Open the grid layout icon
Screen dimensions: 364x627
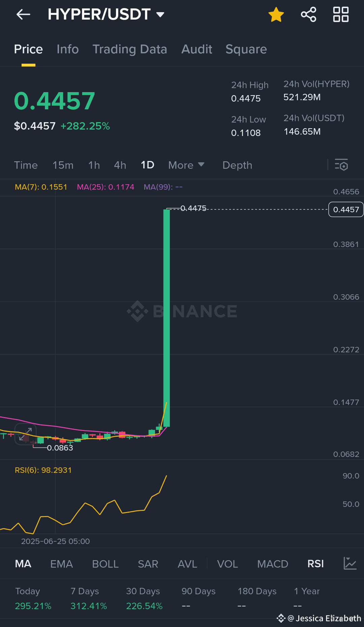pyautogui.click(x=341, y=15)
